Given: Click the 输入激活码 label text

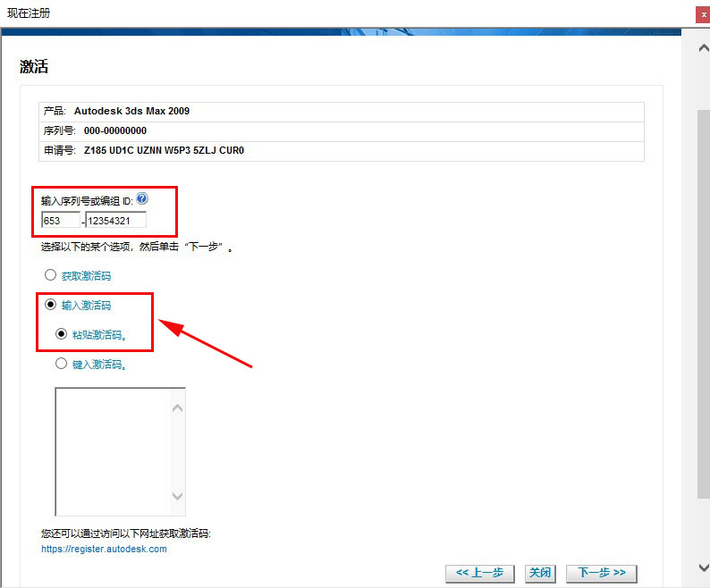Looking at the screenshot, I should pyautogui.click(x=86, y=305).
